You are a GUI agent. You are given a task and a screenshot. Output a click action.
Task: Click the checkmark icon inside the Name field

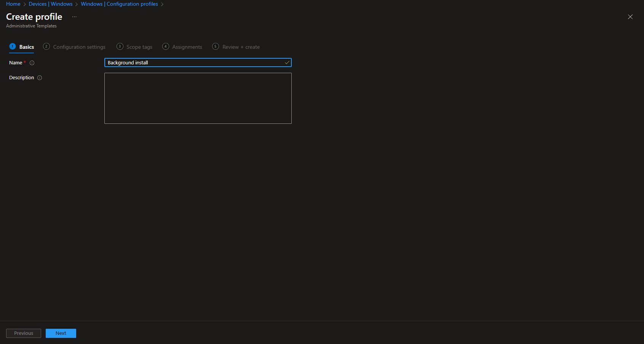point(287,62)
